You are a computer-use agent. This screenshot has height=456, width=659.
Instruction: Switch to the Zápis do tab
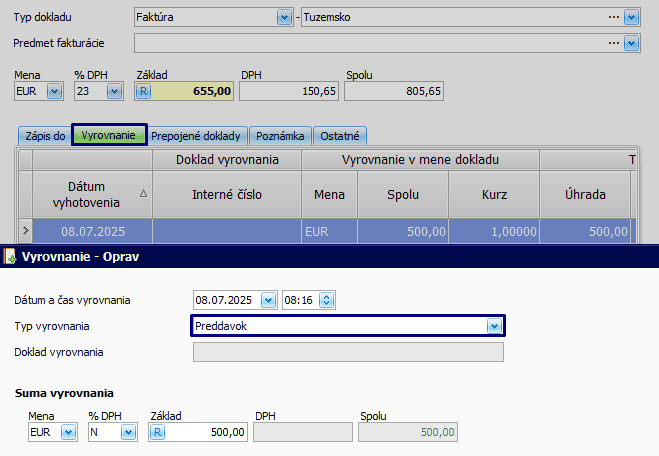pyautogui.click(x=45, y=135)
